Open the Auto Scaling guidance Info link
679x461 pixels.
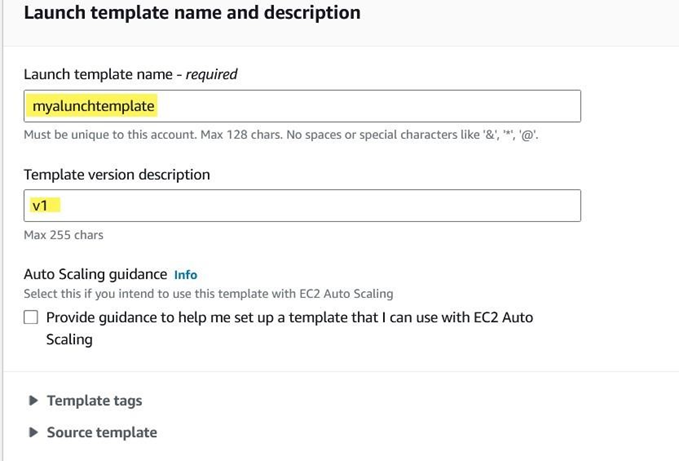[x=186, y=274]
